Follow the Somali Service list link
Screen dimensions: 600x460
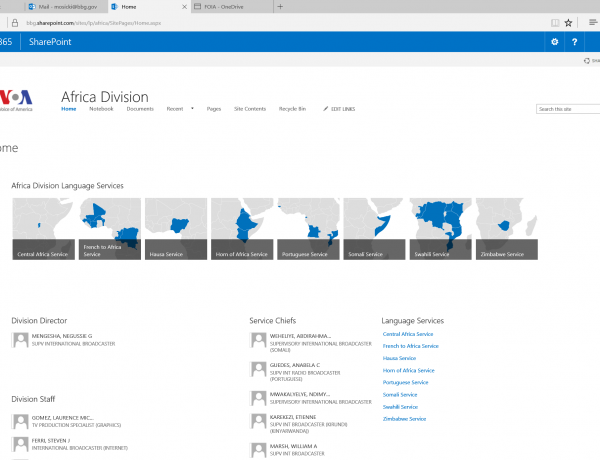tap(400, 395)
